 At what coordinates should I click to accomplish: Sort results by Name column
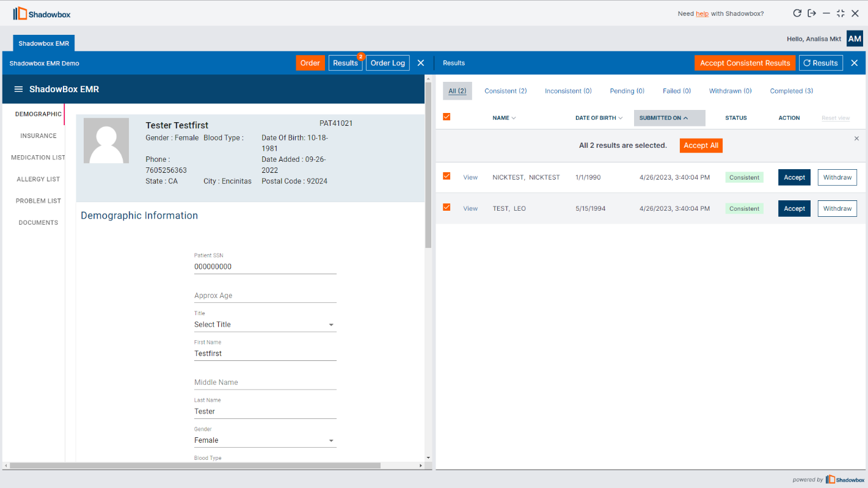(504, 118)
